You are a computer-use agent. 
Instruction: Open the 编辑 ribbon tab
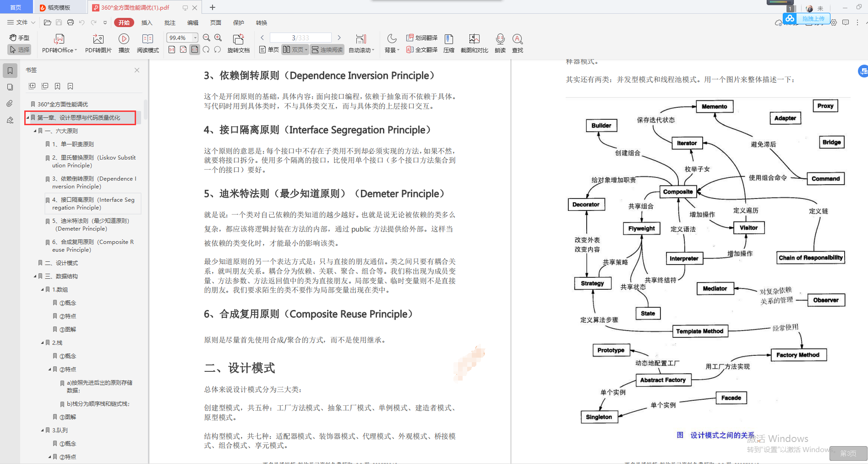click(x=193, y=22)
